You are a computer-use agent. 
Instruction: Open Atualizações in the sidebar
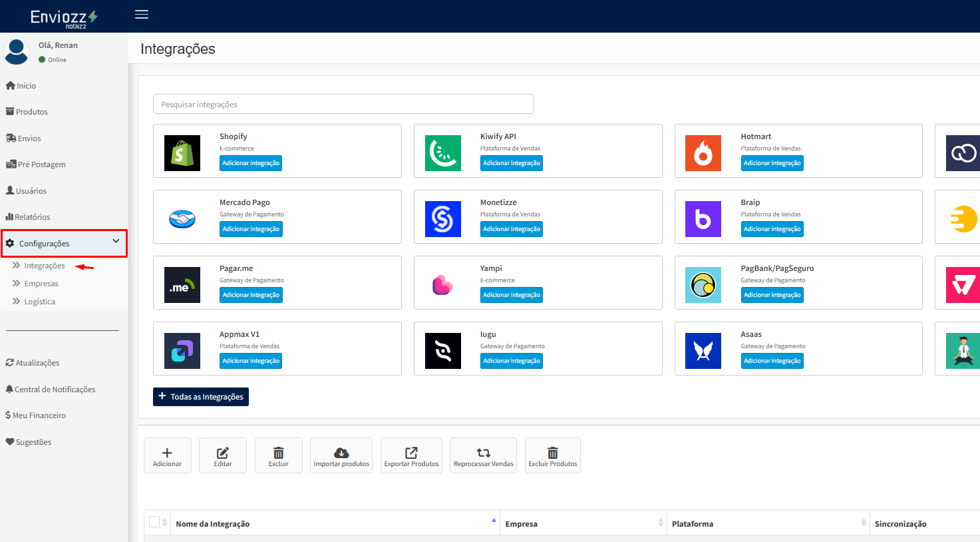point(33,363)
